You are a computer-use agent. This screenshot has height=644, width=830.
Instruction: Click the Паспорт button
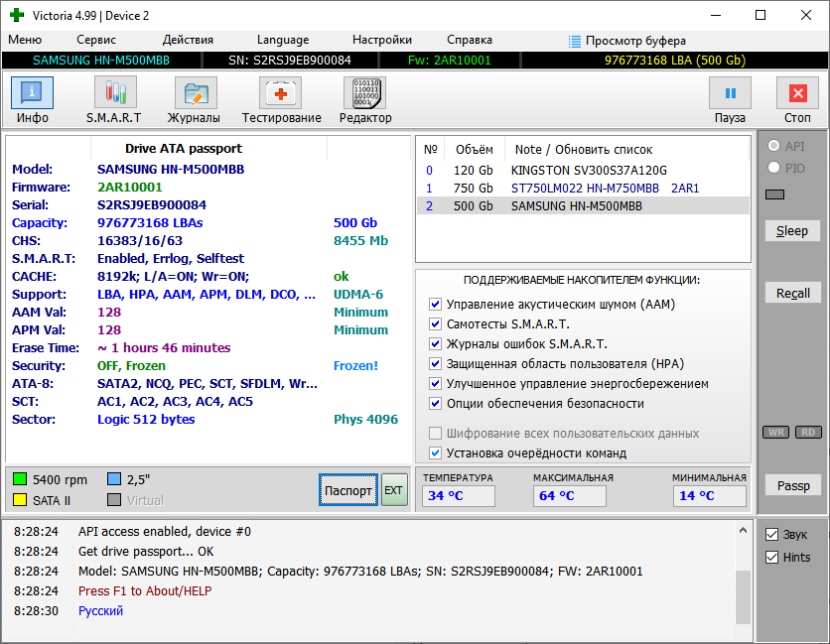click(x=348, y=490)
